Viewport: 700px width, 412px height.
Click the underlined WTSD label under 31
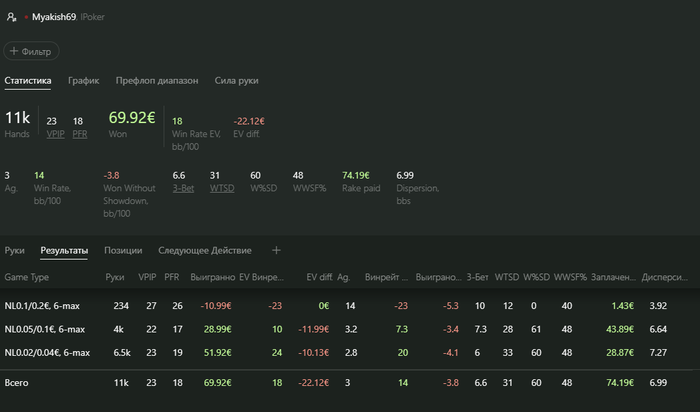[x=221, y=186]
